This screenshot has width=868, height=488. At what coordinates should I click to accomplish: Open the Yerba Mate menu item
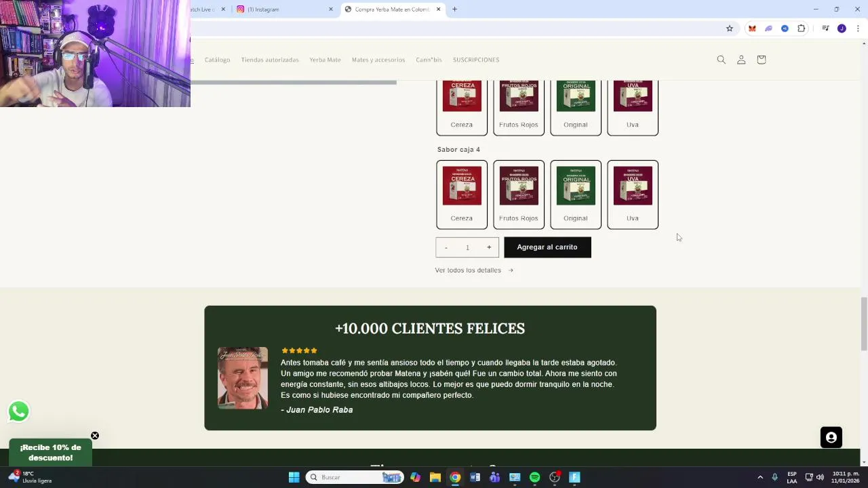click(x=325, y=60)
